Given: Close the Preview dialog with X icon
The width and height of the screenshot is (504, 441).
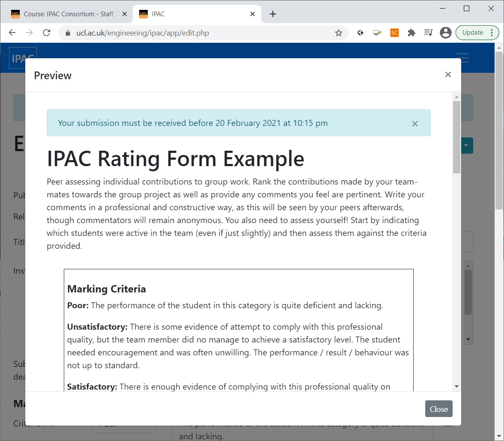Looking at the screenshot, I should click(x=448, y=74).
